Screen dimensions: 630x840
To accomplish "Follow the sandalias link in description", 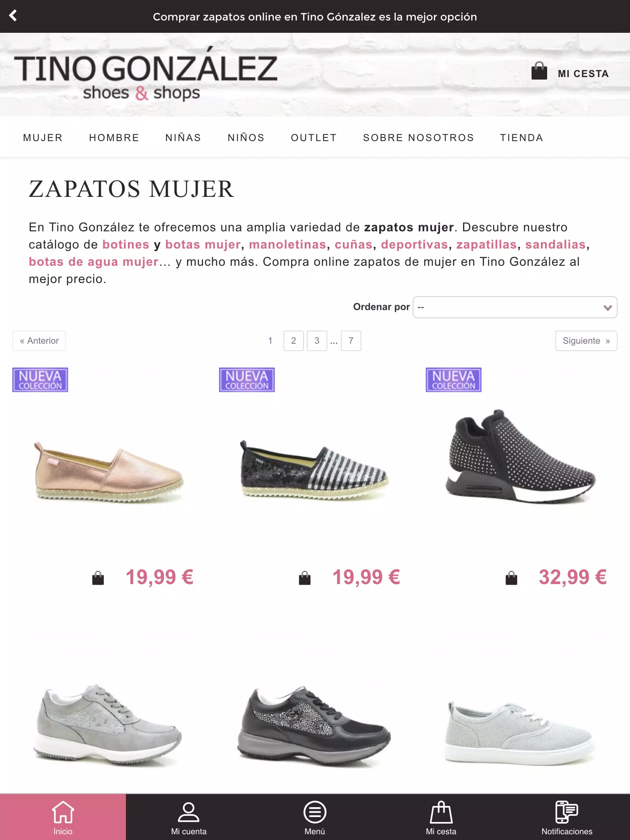I will tap(555, 244).
